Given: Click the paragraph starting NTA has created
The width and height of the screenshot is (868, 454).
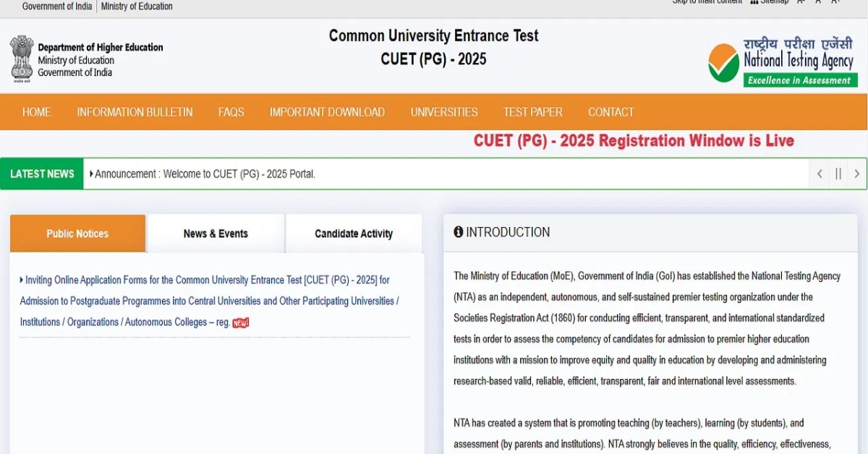Looking at the screenshot, I should 642,433.
